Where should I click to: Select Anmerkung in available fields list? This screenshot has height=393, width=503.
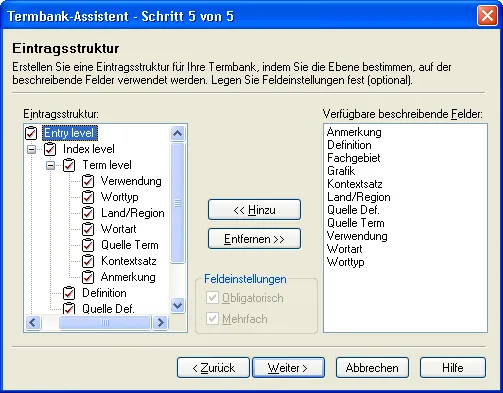[x=354, y=132]
